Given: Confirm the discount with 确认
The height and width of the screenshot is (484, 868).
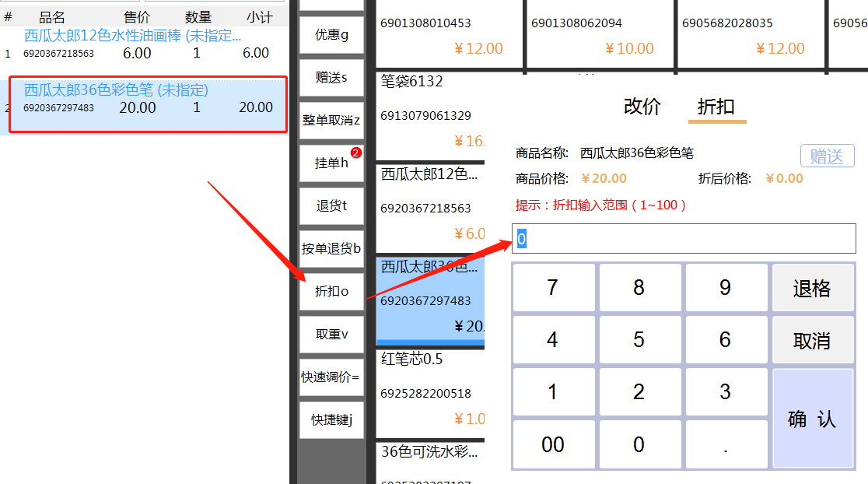Looking at the screenshot, I should (x=813, y=418).
